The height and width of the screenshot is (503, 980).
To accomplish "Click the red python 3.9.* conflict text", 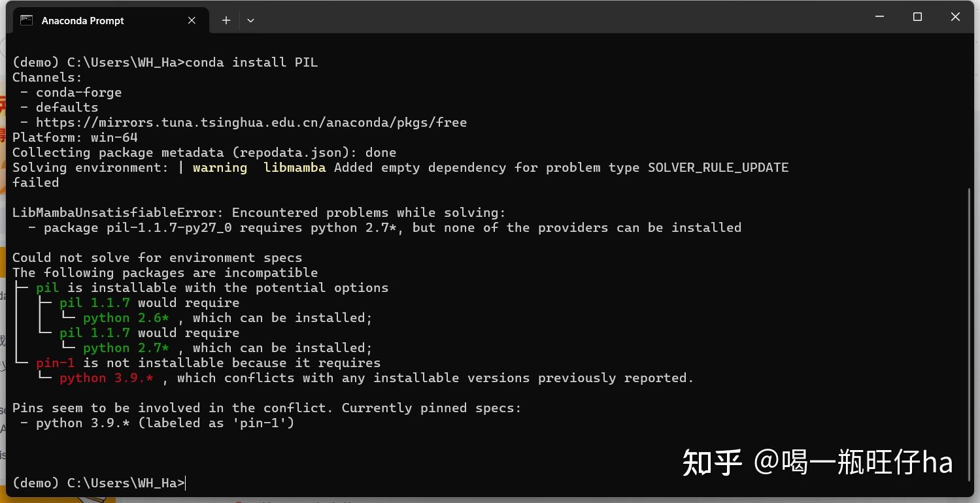I will tap(106, 378).
